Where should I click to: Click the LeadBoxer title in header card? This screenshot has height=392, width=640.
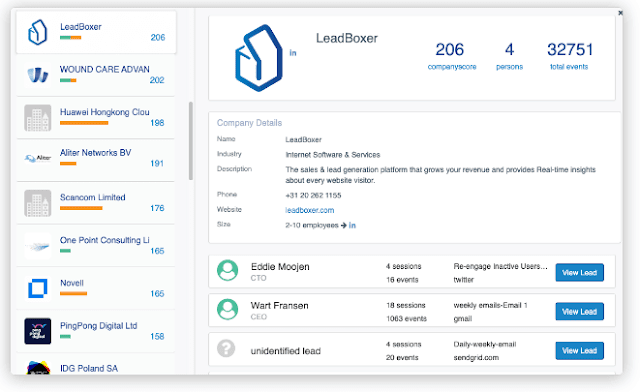point(347,38)
